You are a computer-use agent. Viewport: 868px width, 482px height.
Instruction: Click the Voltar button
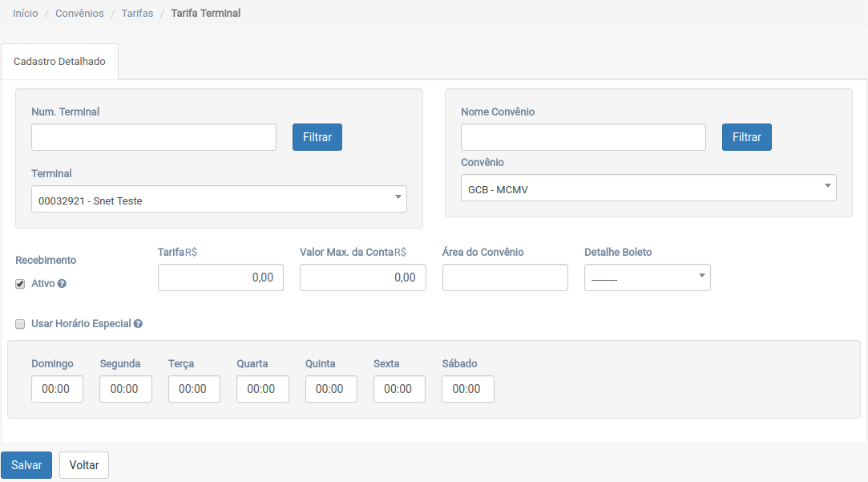84,465
